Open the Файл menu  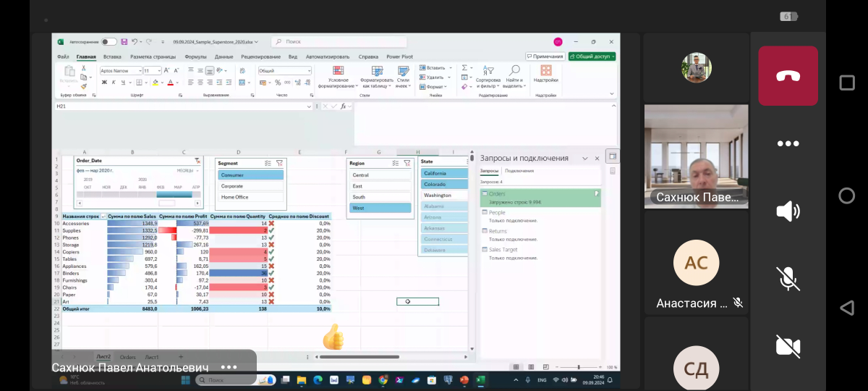[63, 56]
